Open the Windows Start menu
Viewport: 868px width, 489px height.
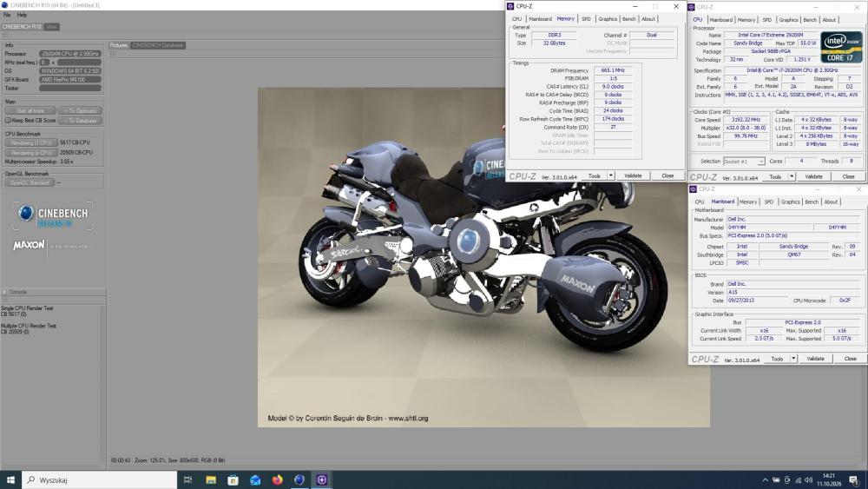click(x=10, y=479)
